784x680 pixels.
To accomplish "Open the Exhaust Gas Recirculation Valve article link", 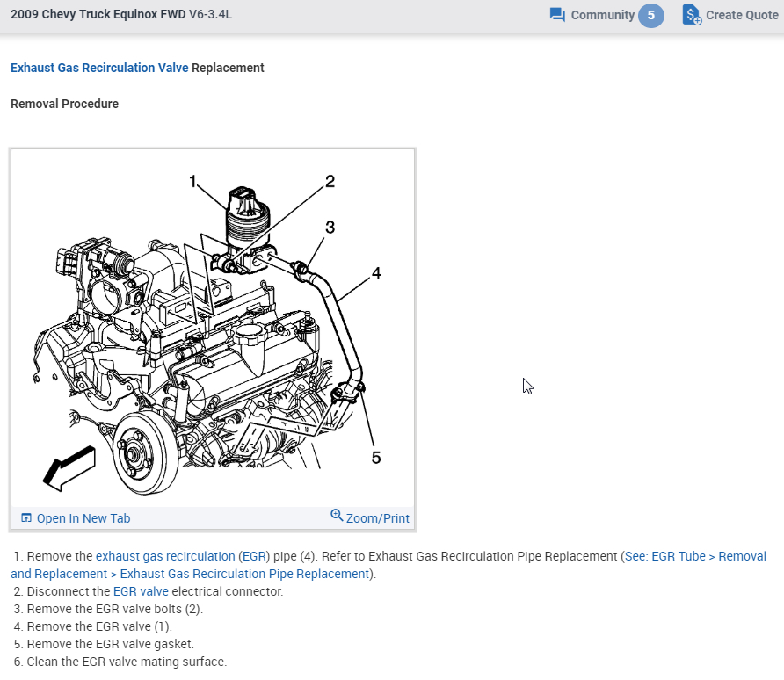I will (98, 68).
